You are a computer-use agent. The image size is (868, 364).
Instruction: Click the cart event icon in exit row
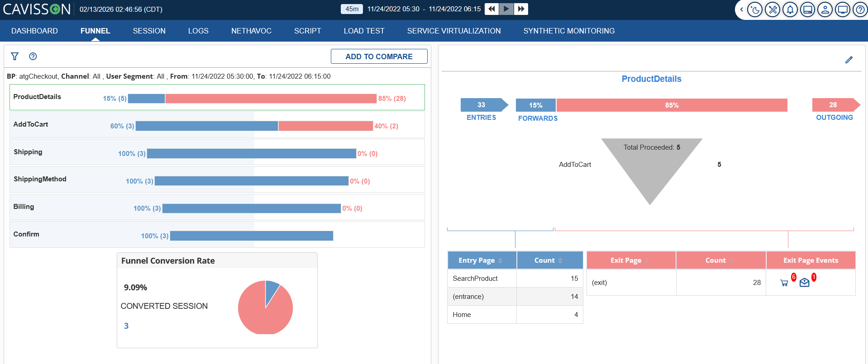784,283
